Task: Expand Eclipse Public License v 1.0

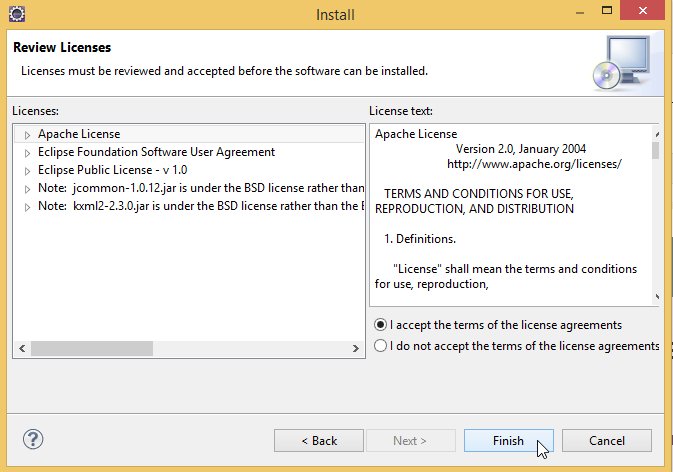Action: tap(27, 171)
